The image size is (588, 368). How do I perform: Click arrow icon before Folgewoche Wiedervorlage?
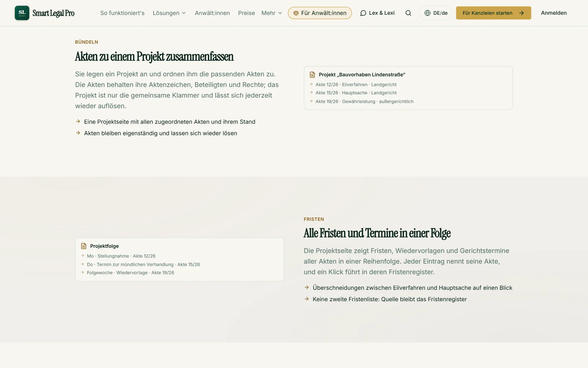[83, 273]
